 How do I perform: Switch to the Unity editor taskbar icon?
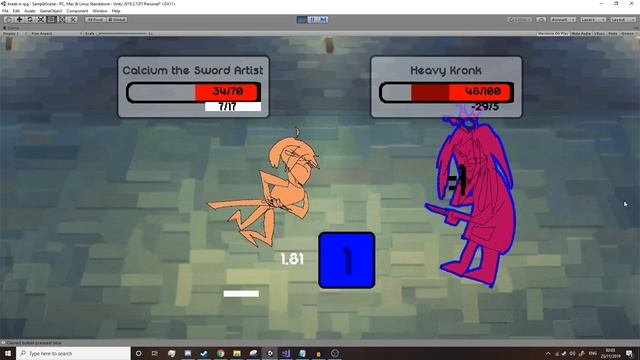pos(269,353)
